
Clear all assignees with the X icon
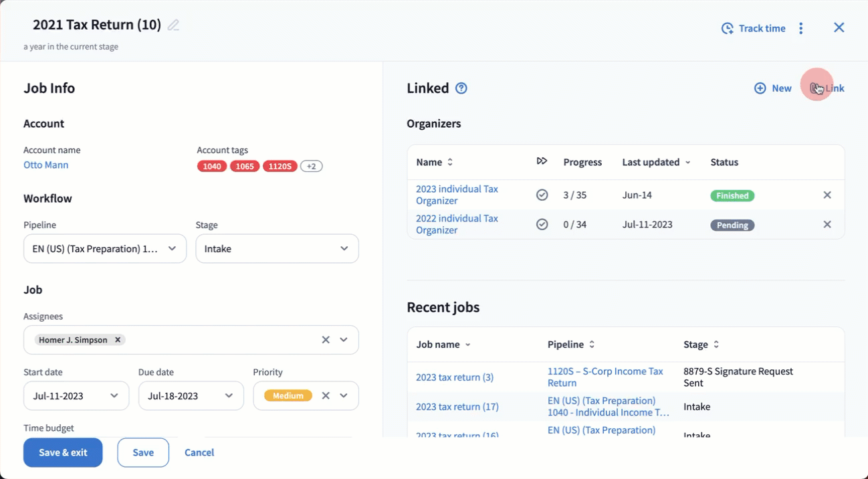pos(326,340)
